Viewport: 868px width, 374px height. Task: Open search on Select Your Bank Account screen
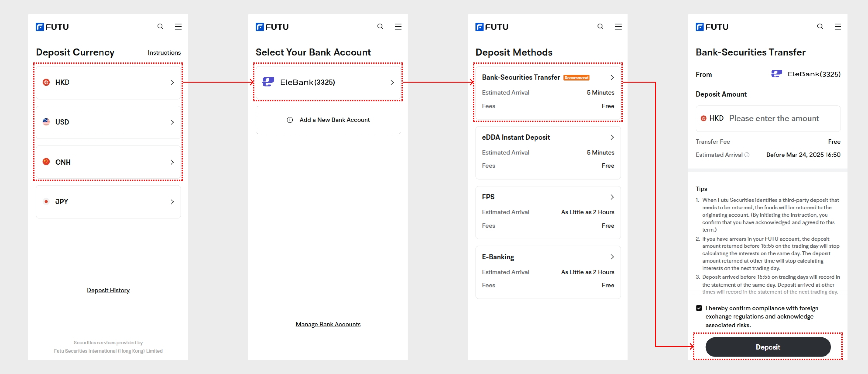click(x=380, y=26)
